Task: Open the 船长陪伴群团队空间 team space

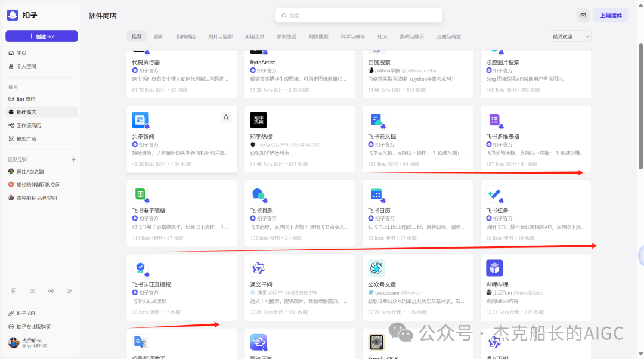Action: click(x=42, y=185)
